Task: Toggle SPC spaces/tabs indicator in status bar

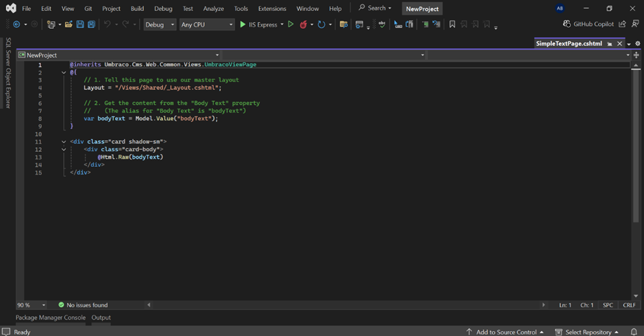Action: [x=608, y=305]
